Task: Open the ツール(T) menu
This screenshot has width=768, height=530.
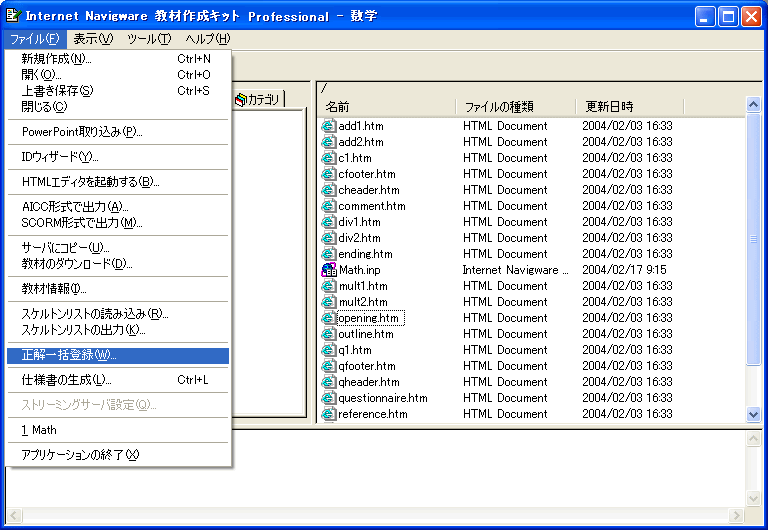Action: [149, 39]
